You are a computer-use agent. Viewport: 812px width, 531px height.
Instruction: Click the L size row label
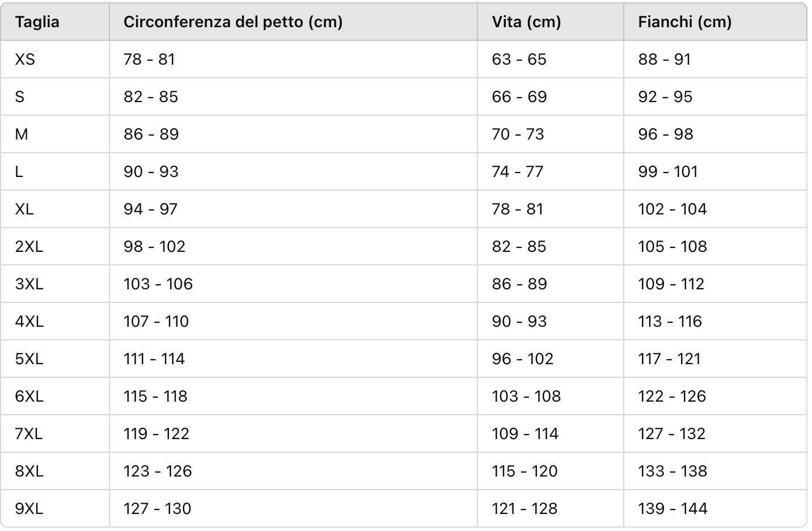pyautogui.click(x=19, y=171)
